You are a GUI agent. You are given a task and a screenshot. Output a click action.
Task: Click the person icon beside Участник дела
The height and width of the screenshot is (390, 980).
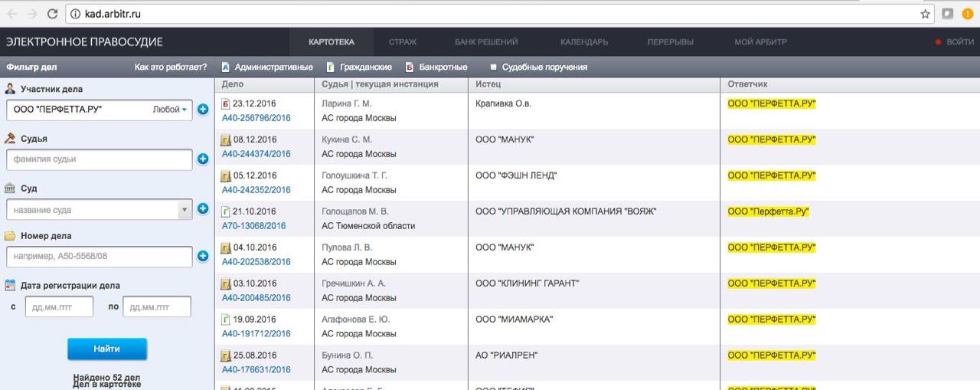click(x=11, y=89)
